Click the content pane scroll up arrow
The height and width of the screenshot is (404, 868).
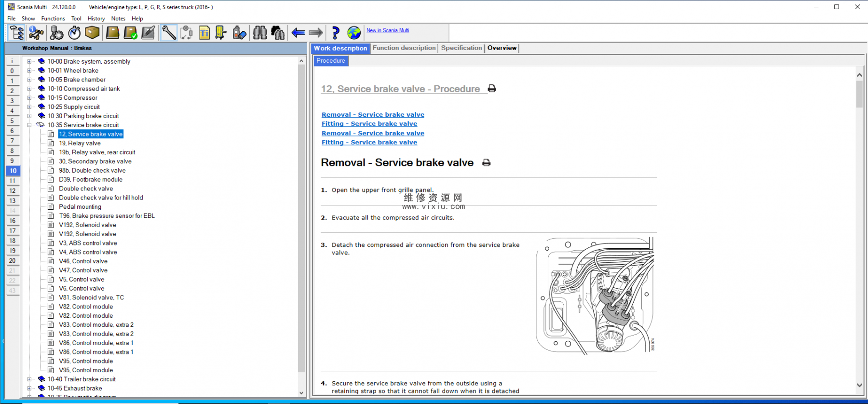click(x=859, y=75)
